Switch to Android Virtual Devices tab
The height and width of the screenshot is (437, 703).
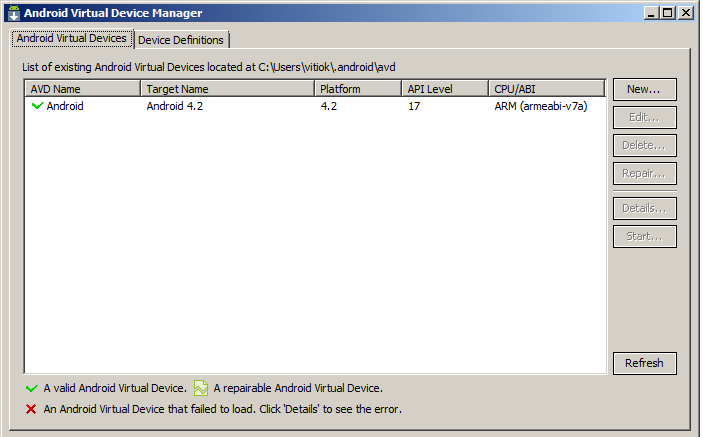pos(72,39)
